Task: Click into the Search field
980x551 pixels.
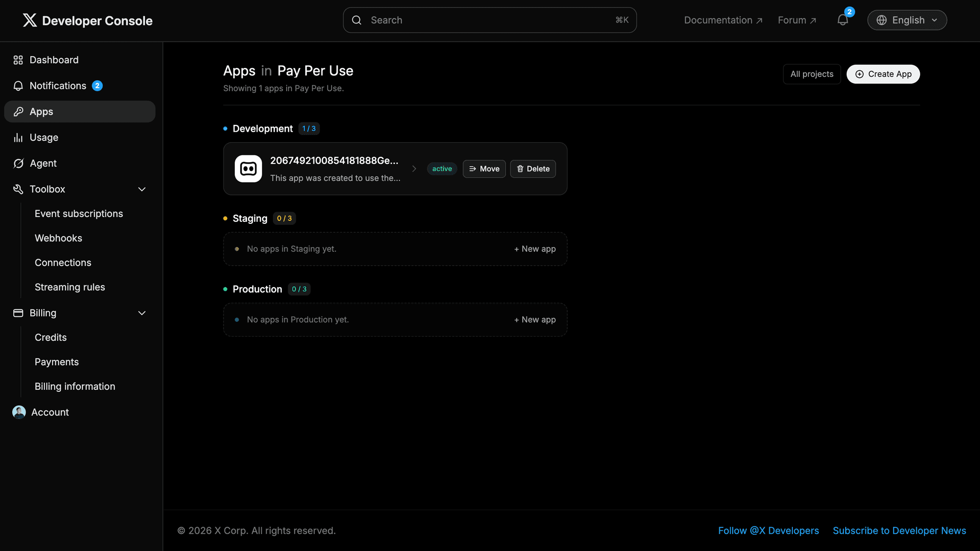Action: [x=490, y=20]
